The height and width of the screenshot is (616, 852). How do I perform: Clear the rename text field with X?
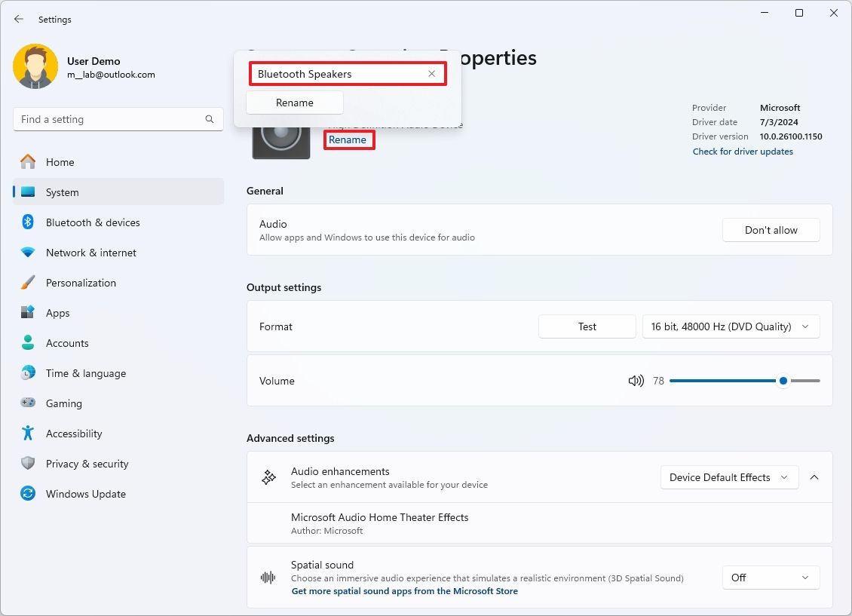point(431,74)
